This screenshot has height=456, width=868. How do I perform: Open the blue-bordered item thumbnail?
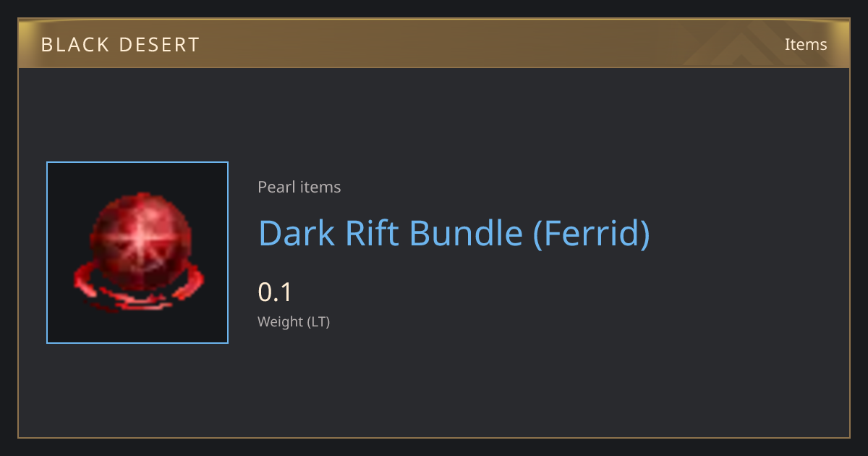[137, 253]
